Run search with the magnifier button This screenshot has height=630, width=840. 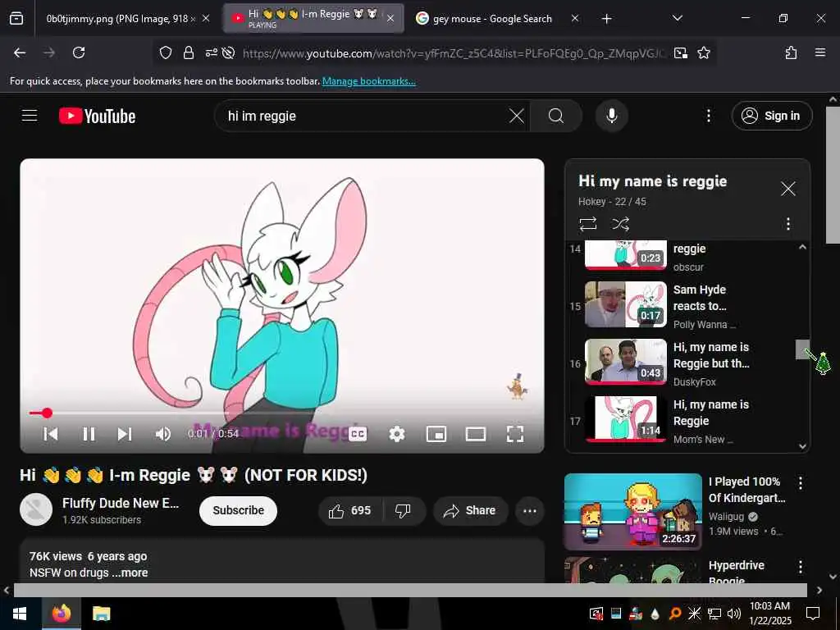click(556, 116)
